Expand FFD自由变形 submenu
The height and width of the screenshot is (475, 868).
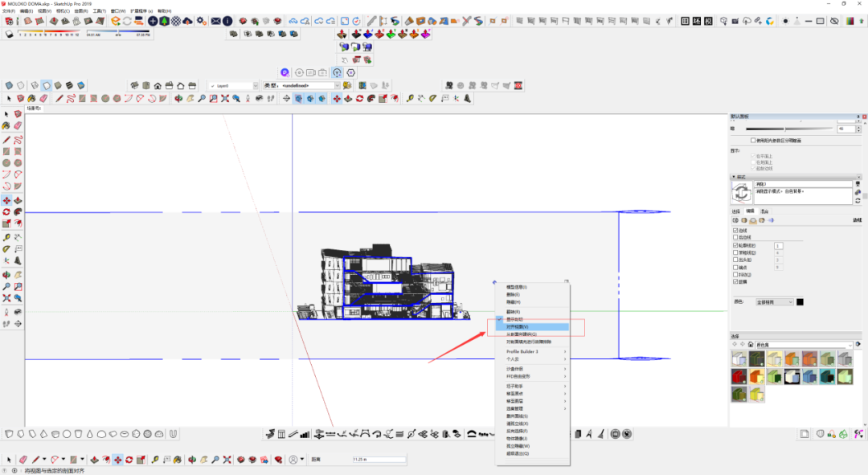point(533,376)
